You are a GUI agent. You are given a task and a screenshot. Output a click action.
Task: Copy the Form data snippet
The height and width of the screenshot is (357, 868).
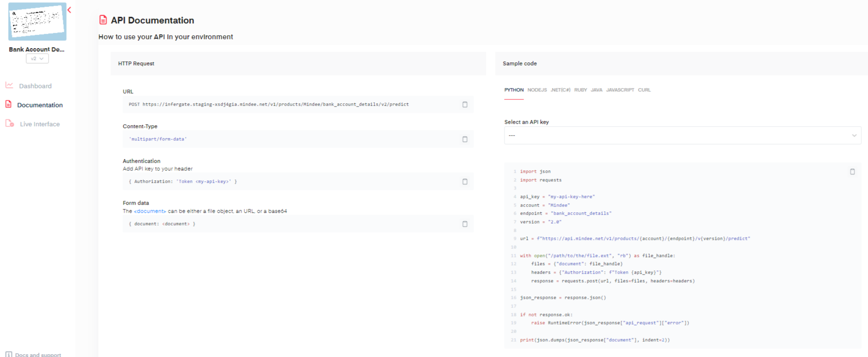tap(464, 224)
